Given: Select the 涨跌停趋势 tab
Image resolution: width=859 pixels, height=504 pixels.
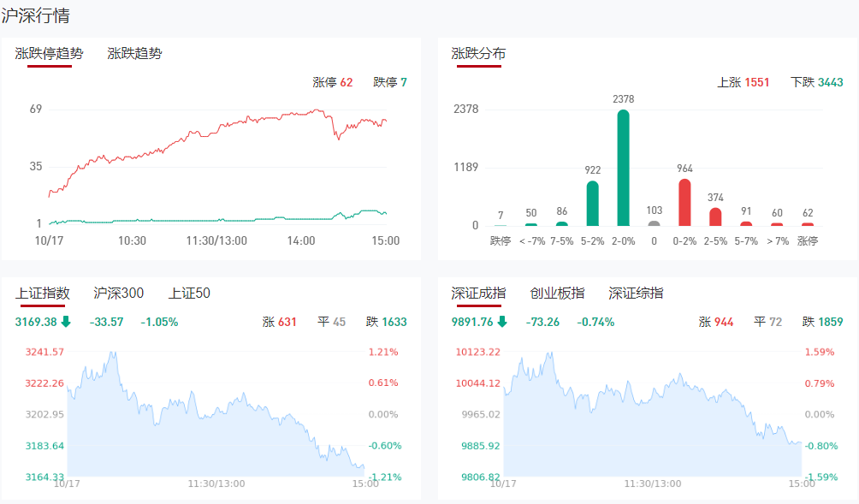Looking at the screenshot, I should click(x=50, y=53).
